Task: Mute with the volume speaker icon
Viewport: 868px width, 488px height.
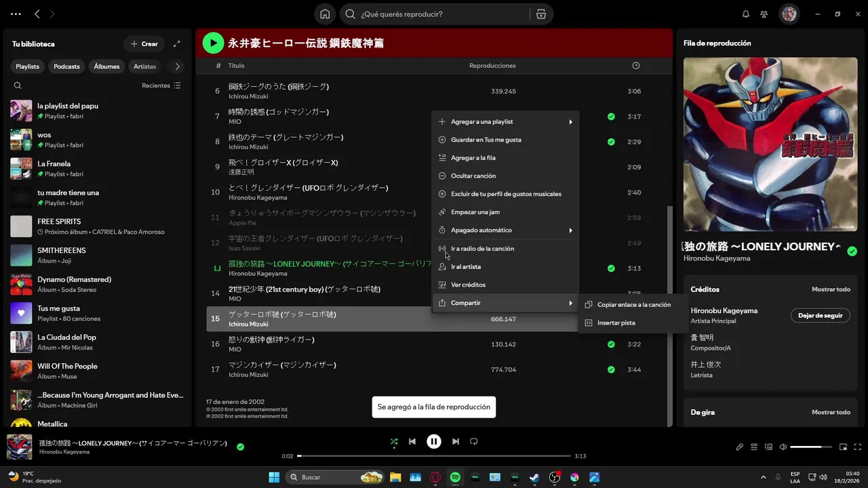Action: click(783, 447)
